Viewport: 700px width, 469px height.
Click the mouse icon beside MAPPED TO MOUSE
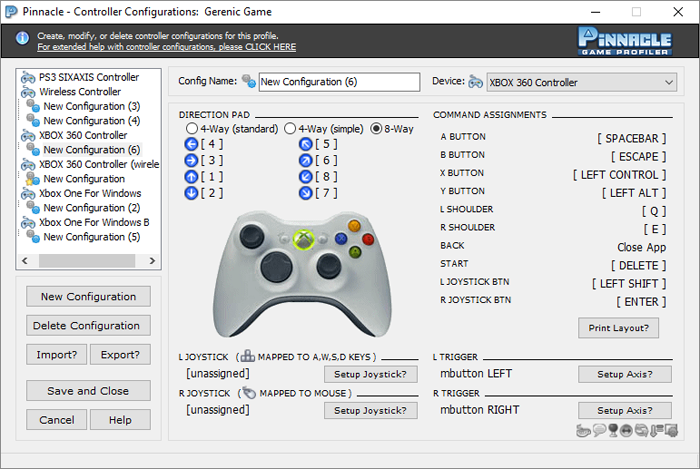(x=249, y=393)
